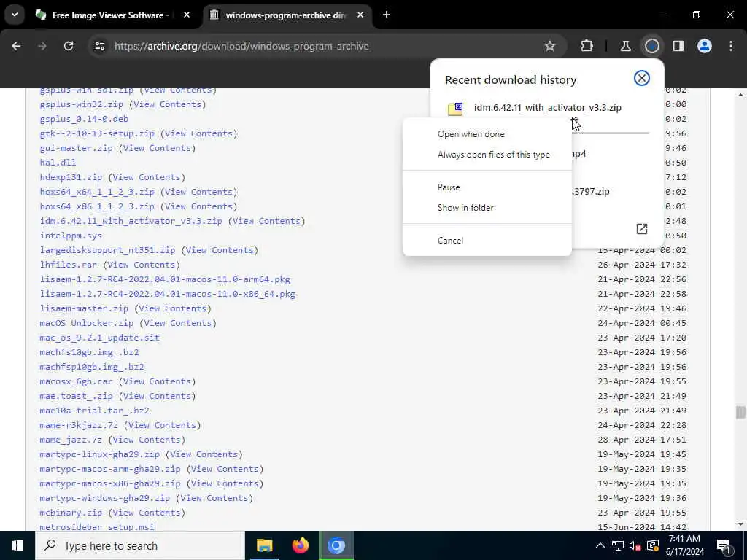Image resolution: width=747 pixels, height=560 pixels.
Task: Reload the archive.org page
Action: pyautogui.click(x=69, y=46)
